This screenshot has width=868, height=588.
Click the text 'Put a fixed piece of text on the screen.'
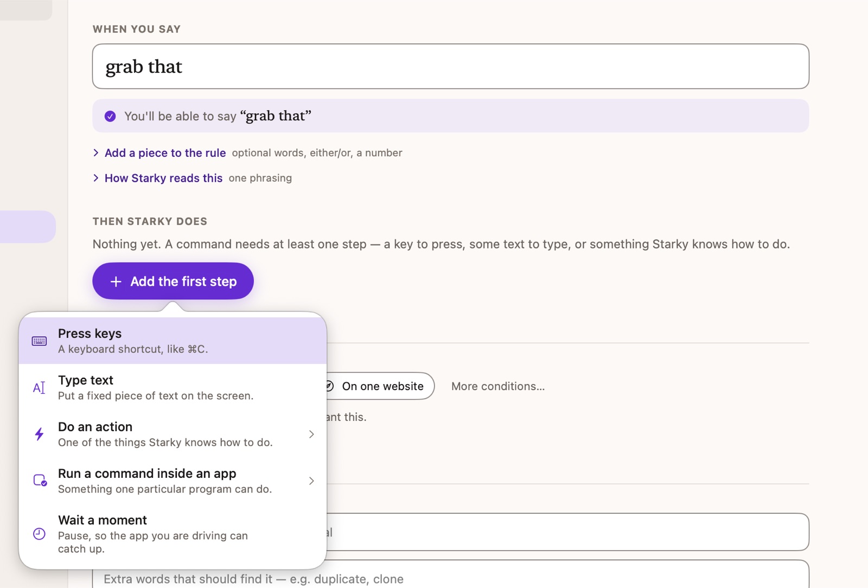(x=156, y=396)
